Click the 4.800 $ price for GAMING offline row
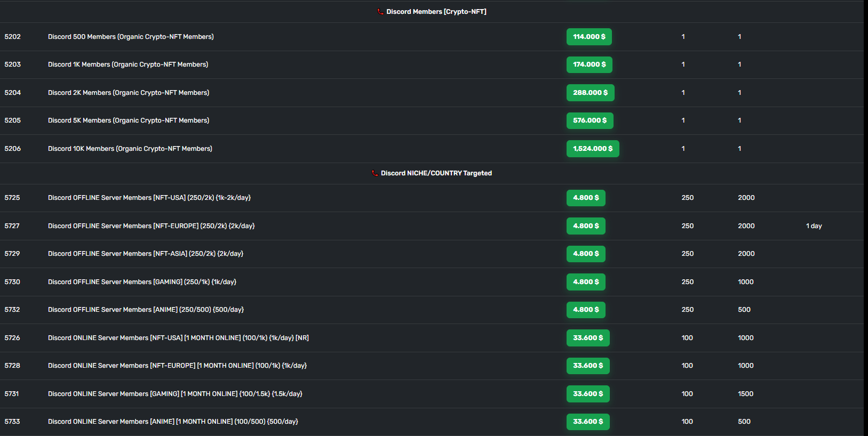This screenshot has height=436, width=868. coord(586,282)
